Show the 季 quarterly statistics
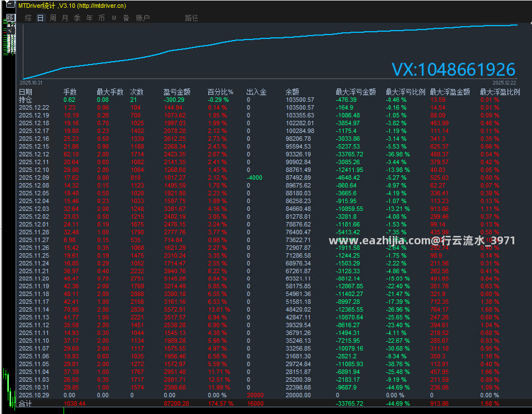The height and width of the screenshot is (414, 532). coord(77,18)
